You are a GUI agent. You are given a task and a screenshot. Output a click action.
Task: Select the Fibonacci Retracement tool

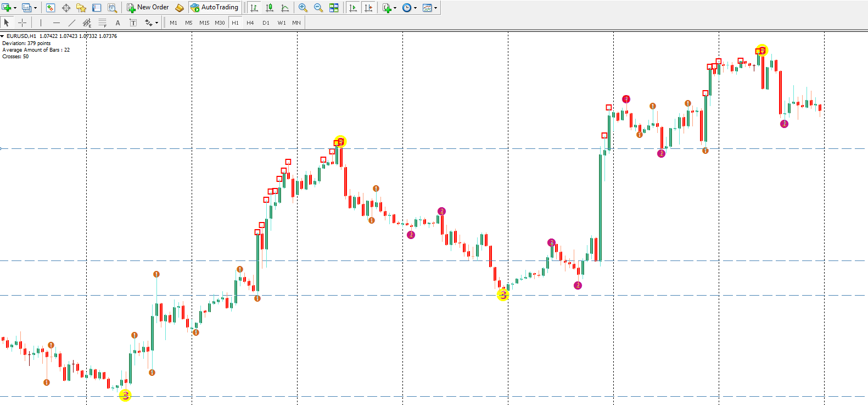(102, 23)
